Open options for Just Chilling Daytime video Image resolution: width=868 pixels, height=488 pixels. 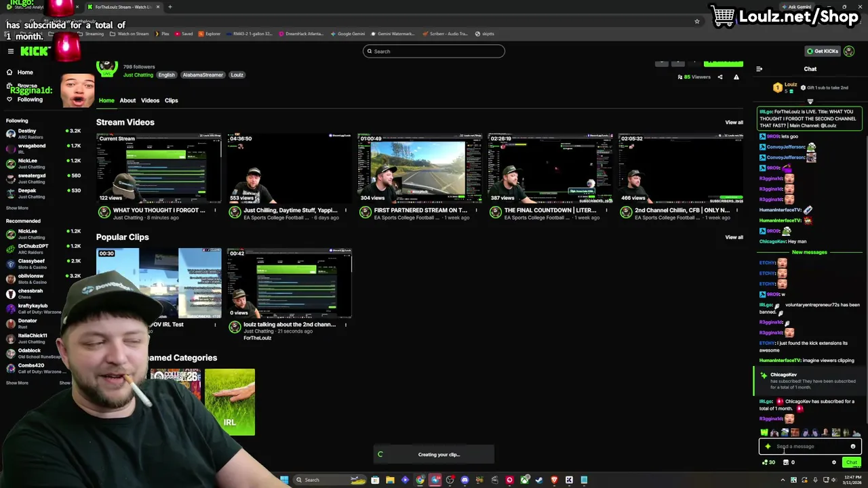click(345, 210)
